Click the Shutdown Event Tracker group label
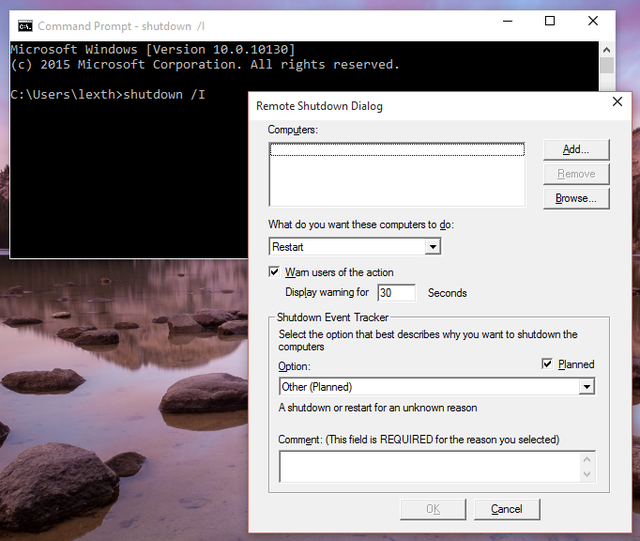The height and width of the screenshot is (541, 640). tap(332, 317)
